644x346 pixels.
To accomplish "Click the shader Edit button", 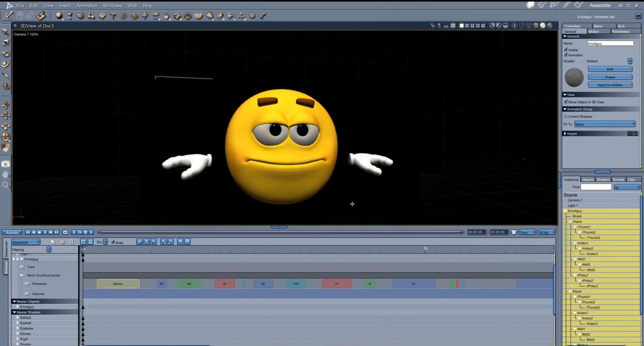I will point(610,69).
